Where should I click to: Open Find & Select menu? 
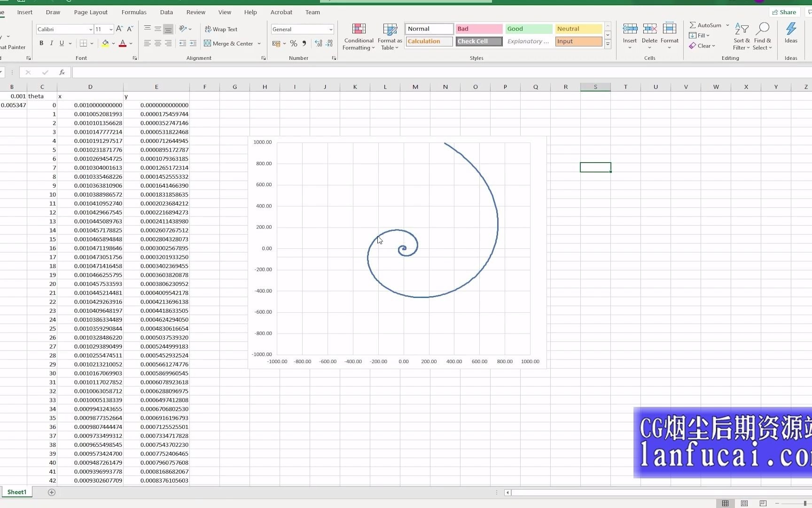762,37
